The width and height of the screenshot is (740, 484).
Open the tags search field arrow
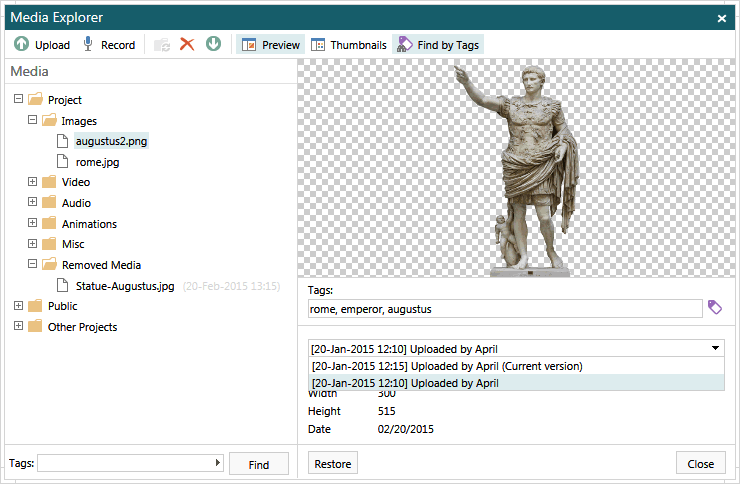click(218, 463)
